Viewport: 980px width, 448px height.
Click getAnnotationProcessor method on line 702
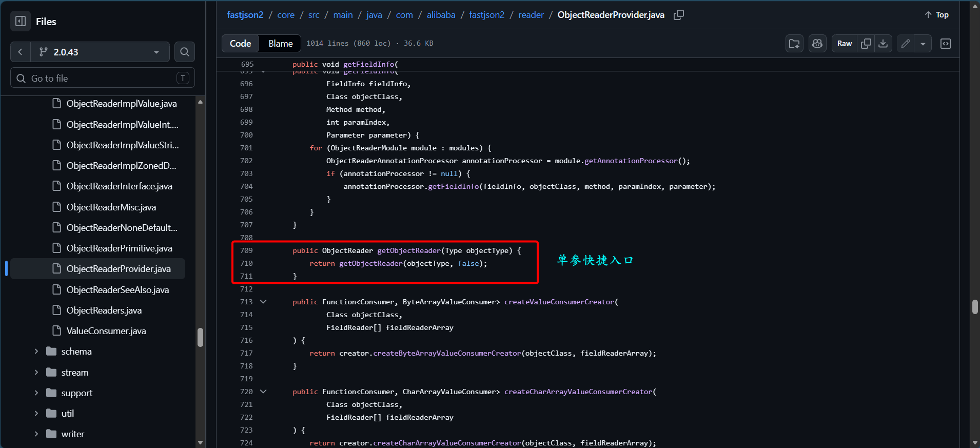631,161
